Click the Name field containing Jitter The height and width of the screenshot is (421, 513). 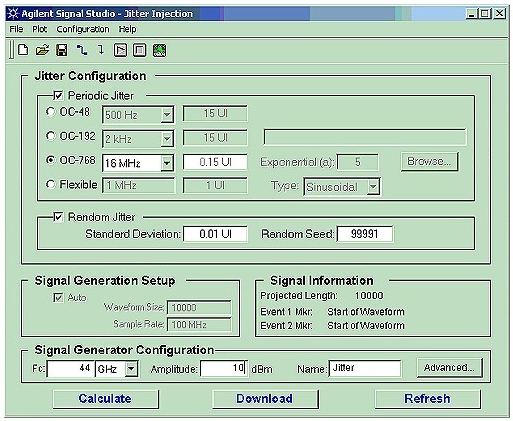[365, 368]
